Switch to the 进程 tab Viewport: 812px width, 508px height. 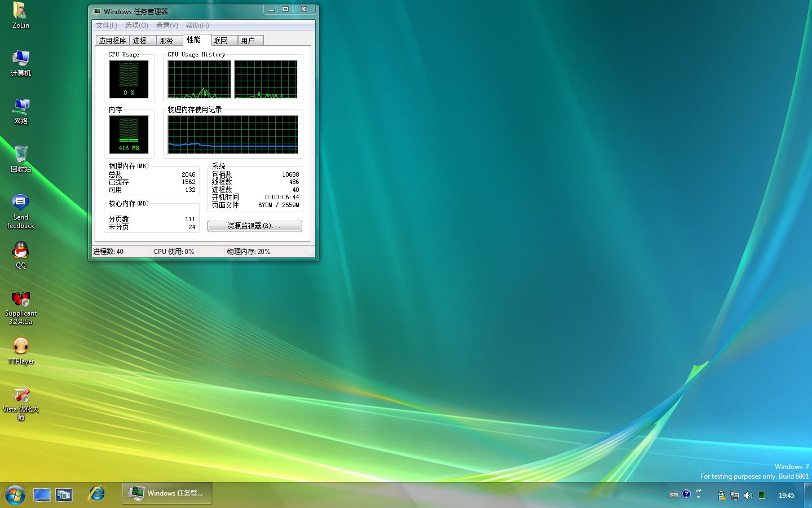click(143, 41)
